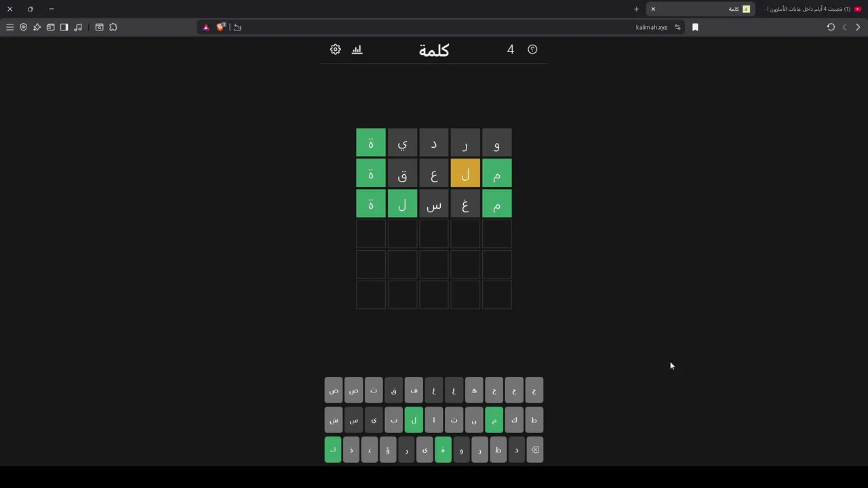This screenshot has height=488, width=868.
Task: Open the help question mark icon
Action: (x=532, y=49)
